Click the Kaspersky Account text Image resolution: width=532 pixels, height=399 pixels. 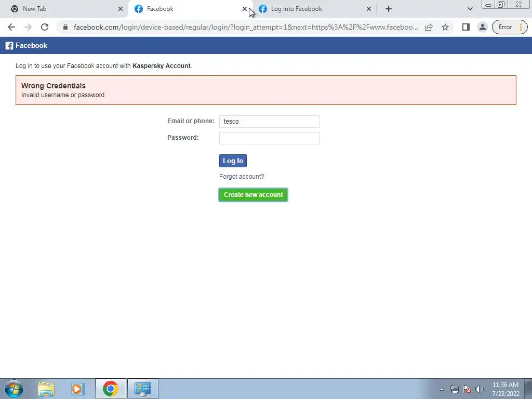[161, 66]
